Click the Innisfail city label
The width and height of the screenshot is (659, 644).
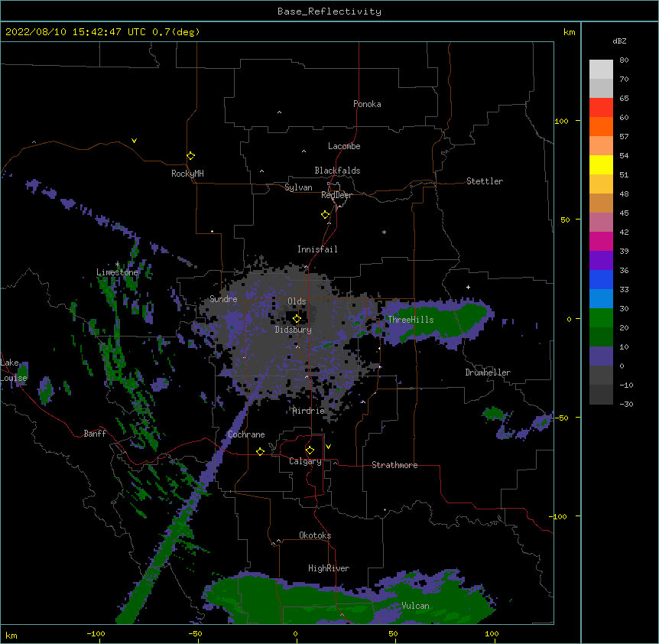click(317, 249)
